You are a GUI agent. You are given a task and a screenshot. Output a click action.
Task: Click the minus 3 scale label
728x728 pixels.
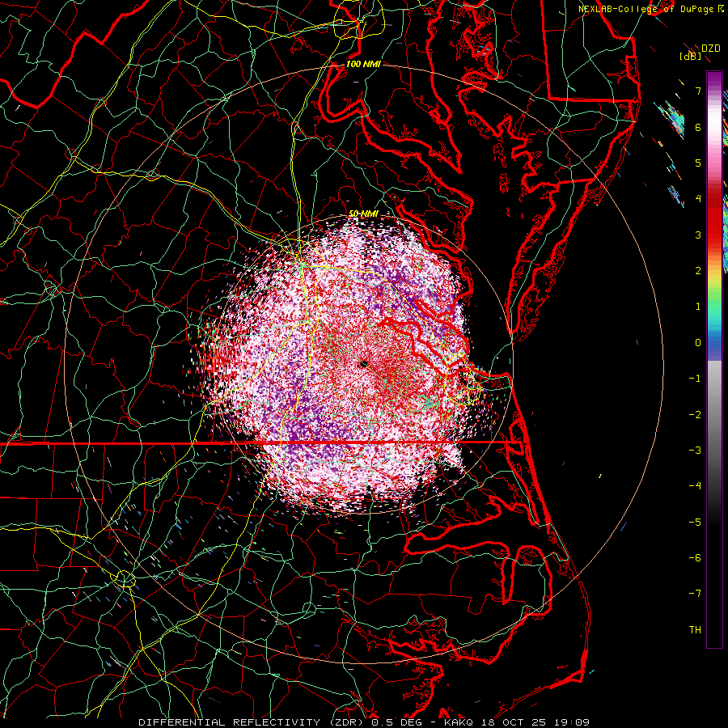(695, 451)
